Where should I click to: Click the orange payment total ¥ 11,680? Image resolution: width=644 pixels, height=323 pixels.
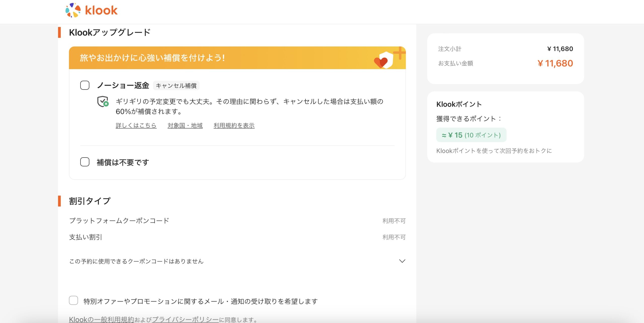click(x=555, y=63)
